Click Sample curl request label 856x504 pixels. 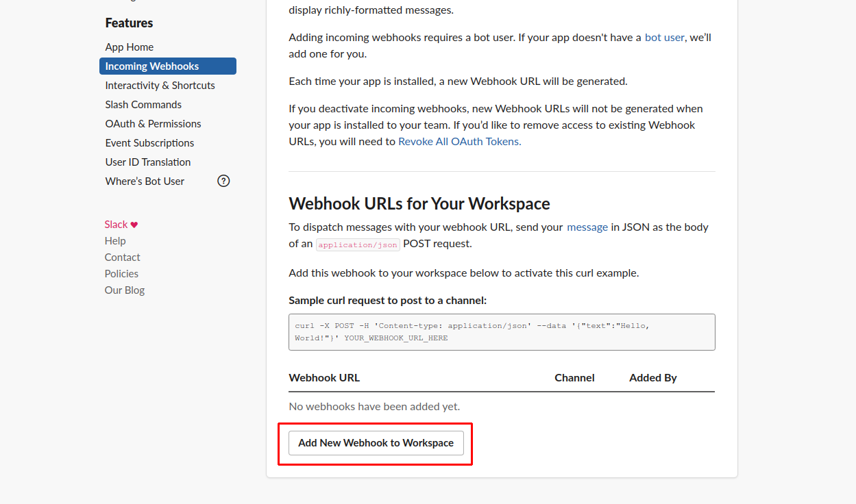(388, 301)
